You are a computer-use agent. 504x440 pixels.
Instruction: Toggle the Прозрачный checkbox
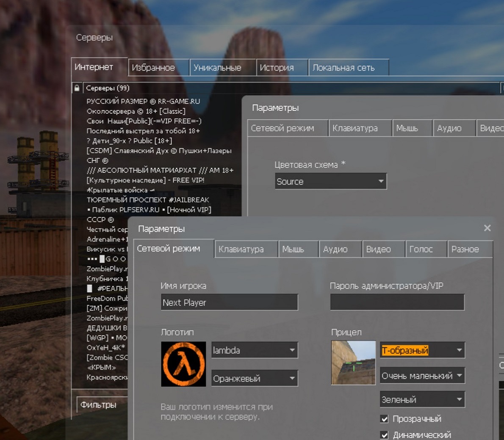385,419
